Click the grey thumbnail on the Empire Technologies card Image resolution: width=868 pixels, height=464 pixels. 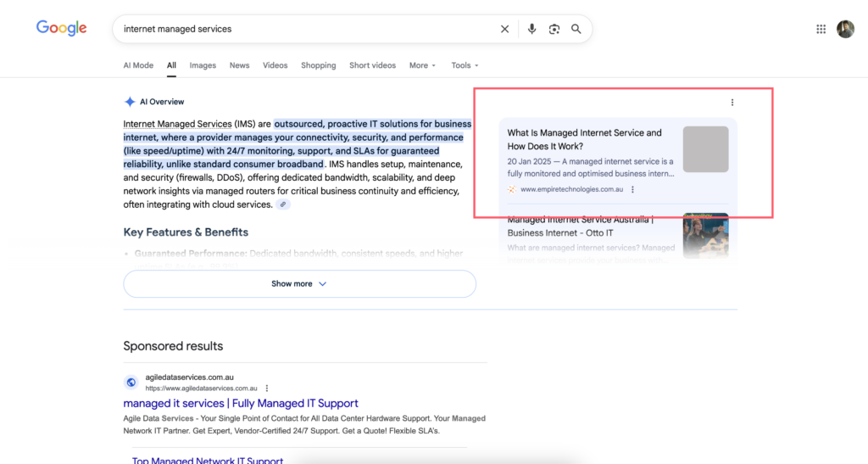(x=705, y=149)
